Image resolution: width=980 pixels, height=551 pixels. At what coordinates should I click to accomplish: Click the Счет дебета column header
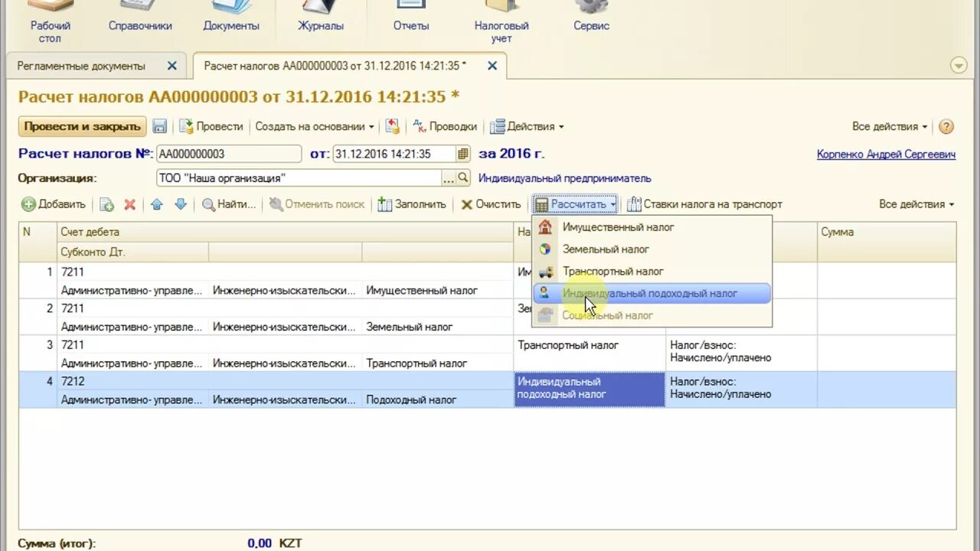coord(286,232)
